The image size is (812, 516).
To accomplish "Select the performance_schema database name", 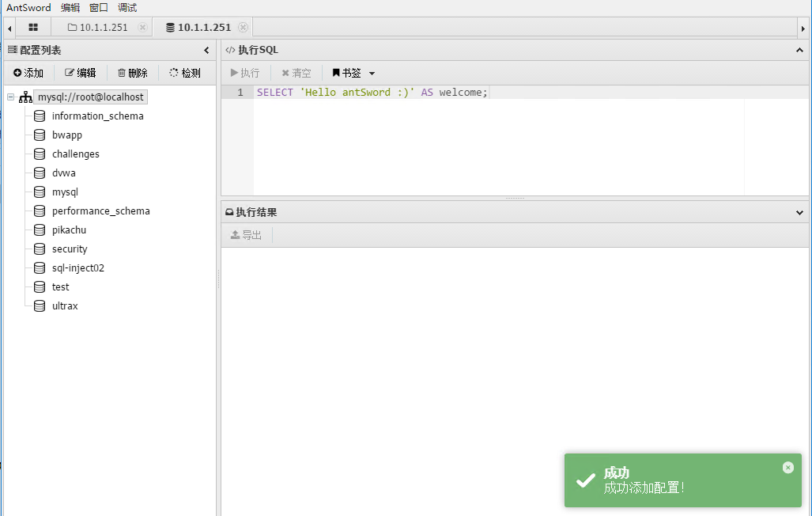I will (x=101, y=211).
